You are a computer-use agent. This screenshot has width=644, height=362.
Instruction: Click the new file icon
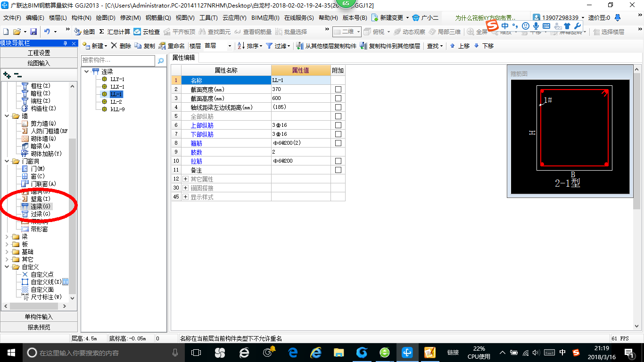tap(6, 32)
